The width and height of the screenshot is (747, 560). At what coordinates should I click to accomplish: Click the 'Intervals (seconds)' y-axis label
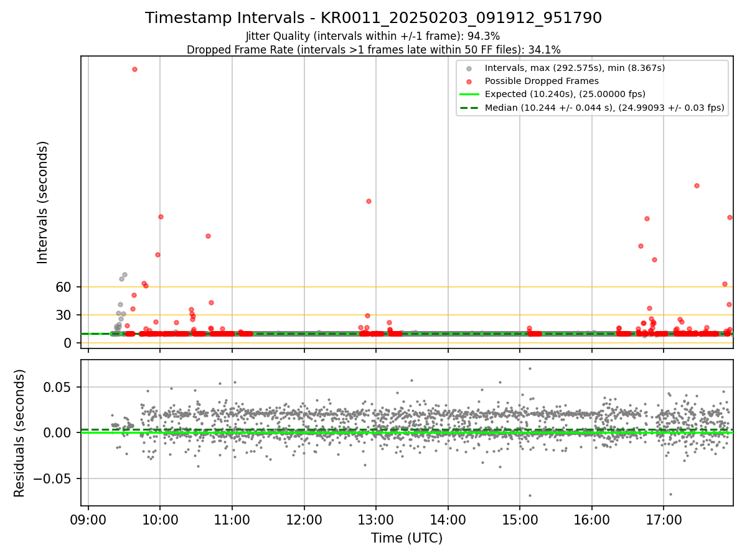tap(43, 202)
